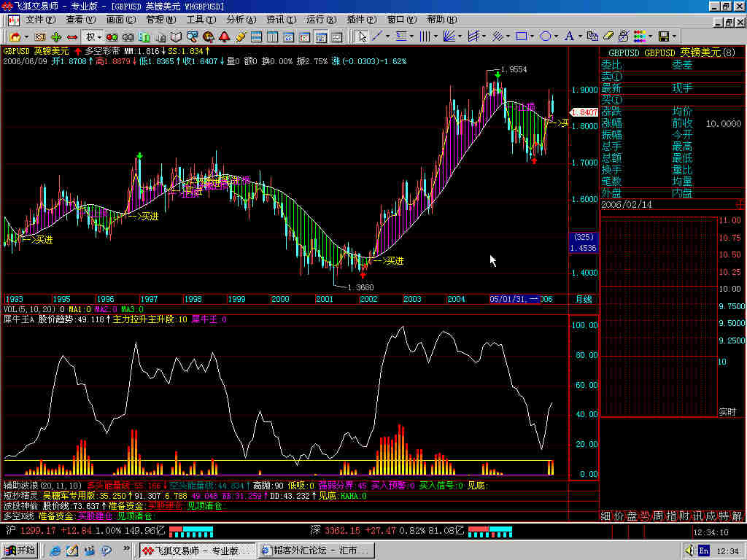747x560 pixels.
Task: Switch to the 势 tab in side panel
Action: [x=645, y=516]
